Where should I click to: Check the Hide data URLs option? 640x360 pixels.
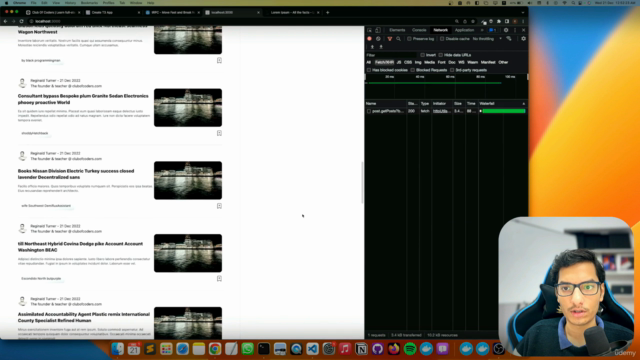coord(441,55)
